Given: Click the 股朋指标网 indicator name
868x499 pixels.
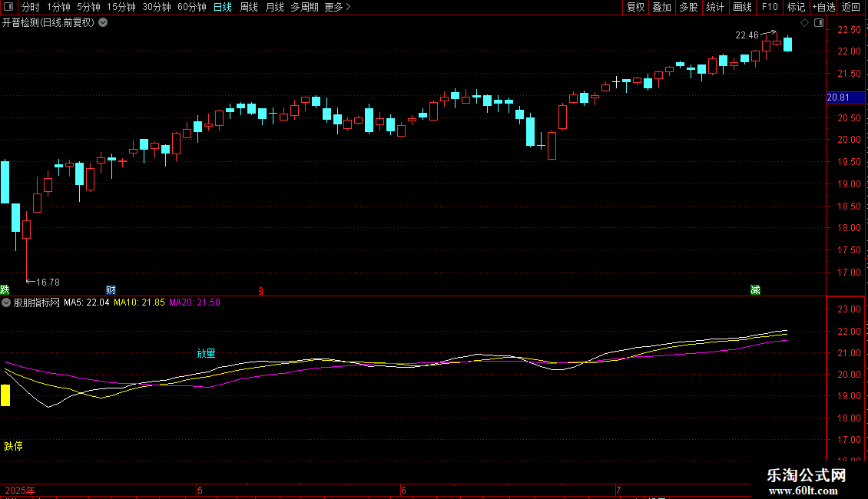Looking at the screenshot, I should coord(37,302).
